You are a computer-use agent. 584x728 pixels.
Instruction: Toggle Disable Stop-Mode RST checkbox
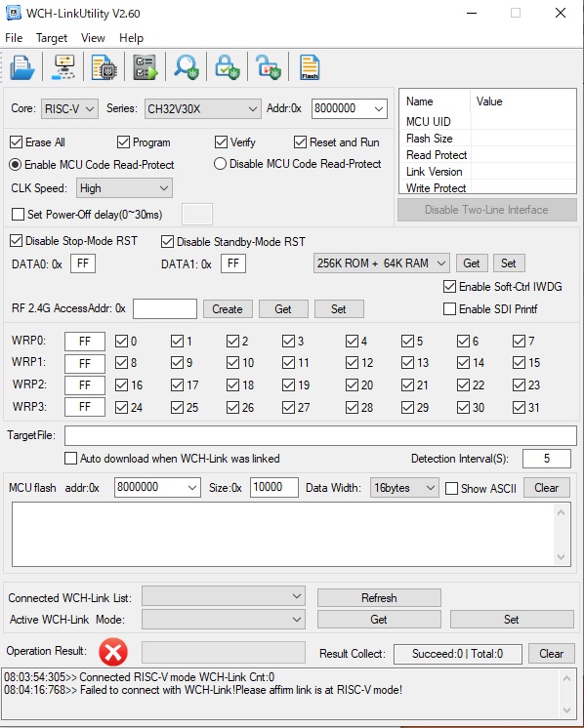coord(17,240)
